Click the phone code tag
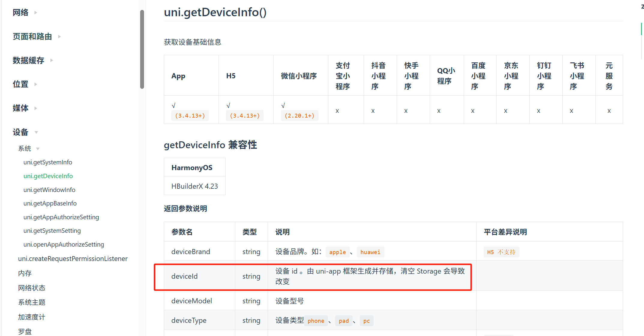The image size is (644, 336). tap(316, 321)
